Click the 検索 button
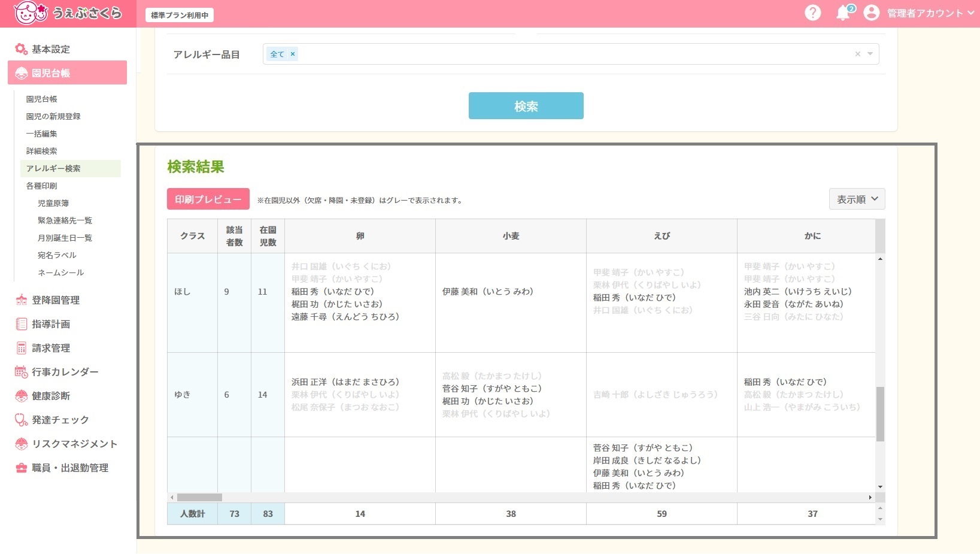The width and height of the screenshot is (980, 554). 526,105
